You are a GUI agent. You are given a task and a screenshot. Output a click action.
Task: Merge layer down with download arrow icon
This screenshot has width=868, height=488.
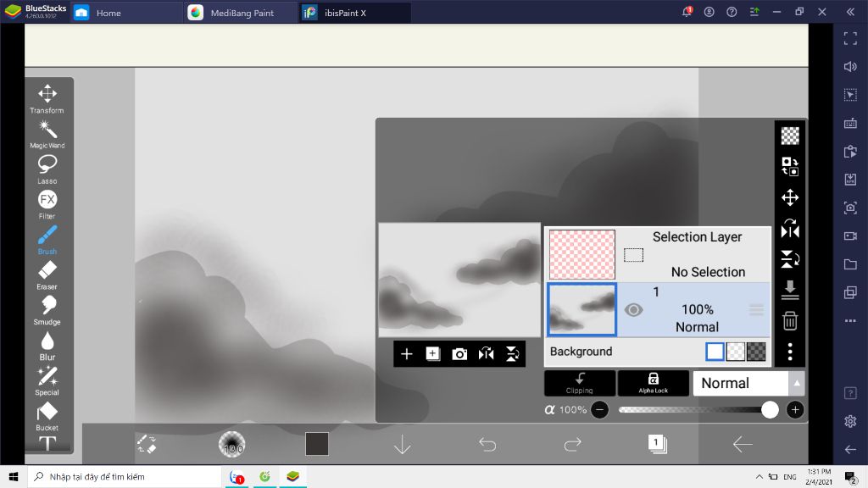click(x=790, y=290)
